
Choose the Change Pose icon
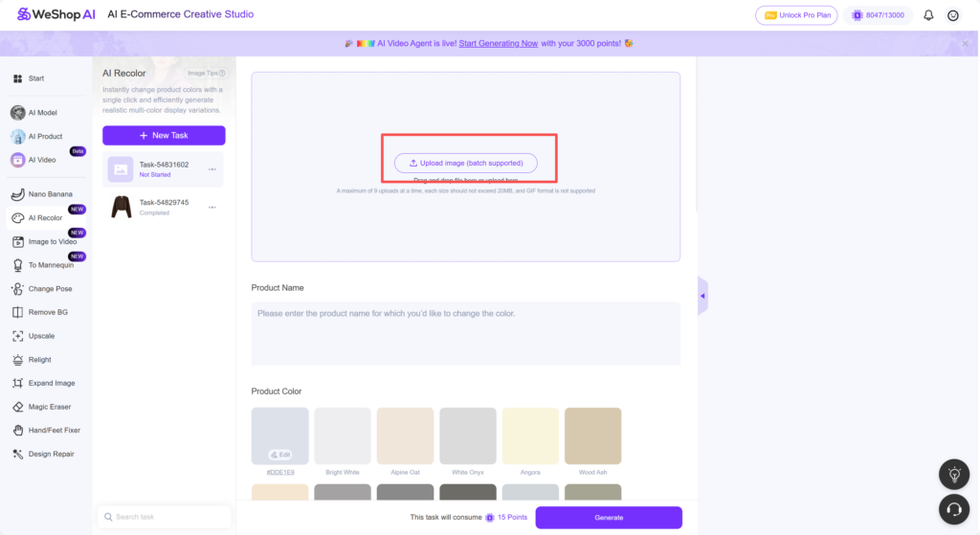click(17, 289)
